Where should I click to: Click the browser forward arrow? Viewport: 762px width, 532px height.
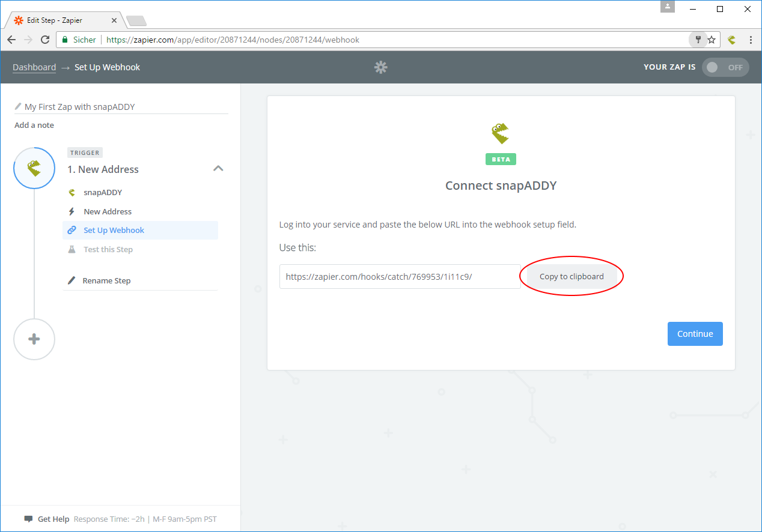(28, 40)
